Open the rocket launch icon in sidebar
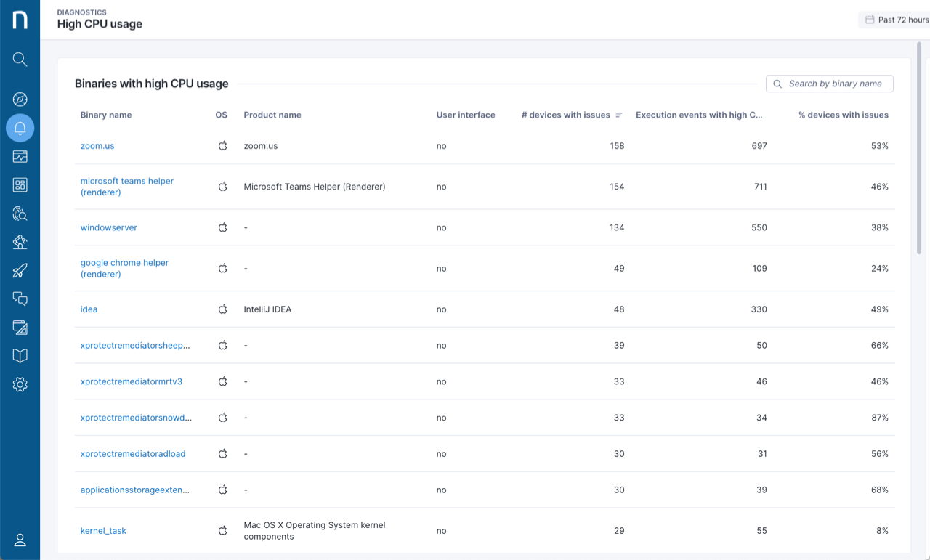Image resolution: width=930 pixels, height=560 pixels. [x=20, y=270]
